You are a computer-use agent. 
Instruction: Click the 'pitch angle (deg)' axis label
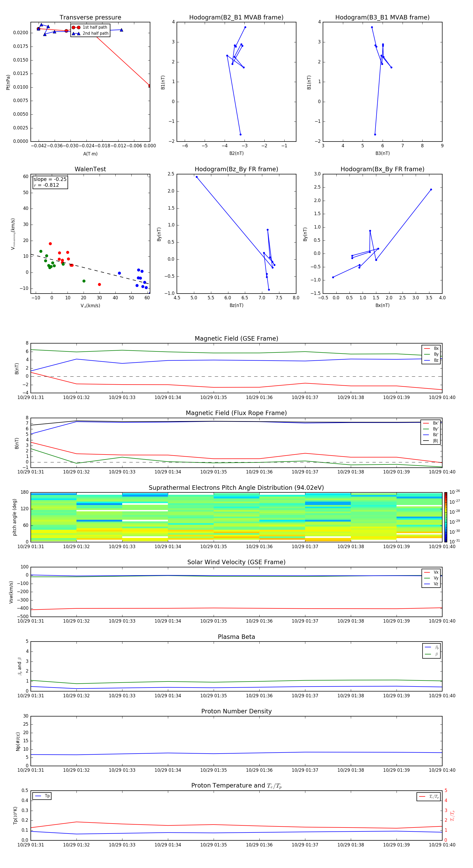(x=14, y=517)
